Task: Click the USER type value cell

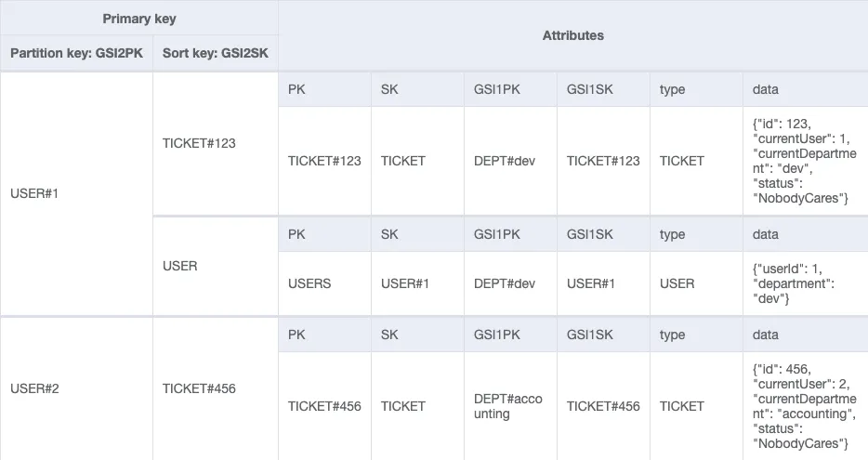Action: pos(696,283)
